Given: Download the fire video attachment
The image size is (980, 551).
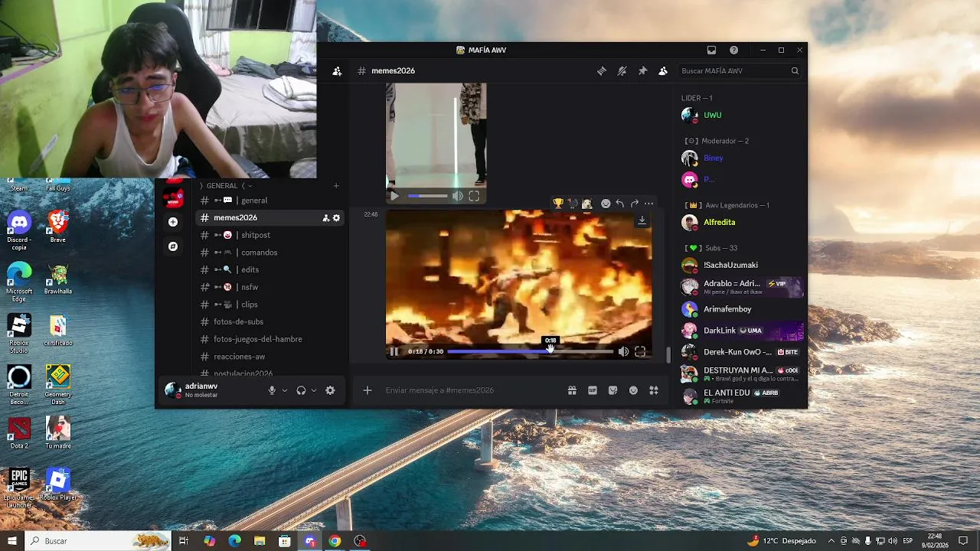Looking at the screenshot, I should (642, 220).
